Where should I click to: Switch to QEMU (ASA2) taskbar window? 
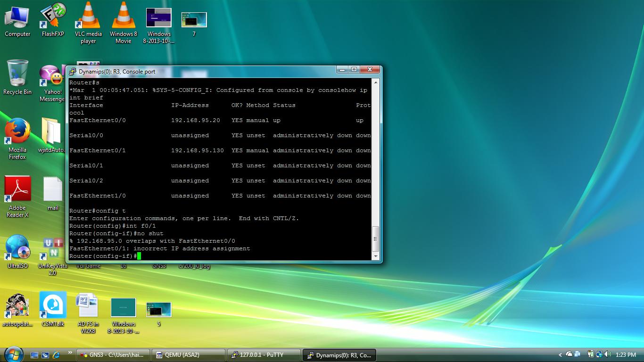tap(189, 355)
